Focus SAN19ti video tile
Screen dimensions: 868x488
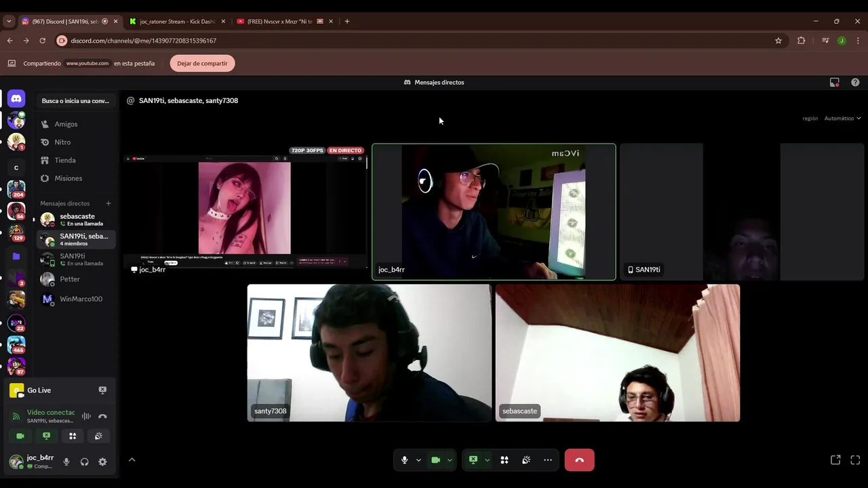742,211
